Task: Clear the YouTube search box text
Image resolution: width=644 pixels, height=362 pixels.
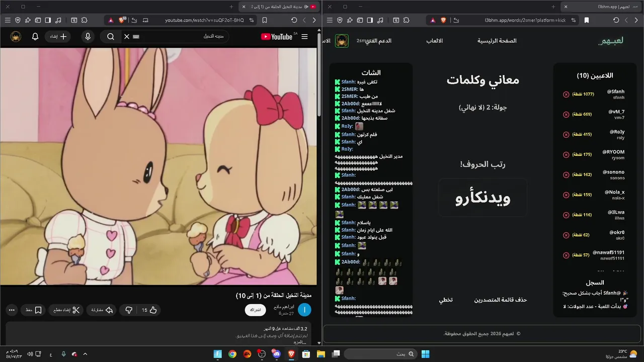Action: pos(127,37)
